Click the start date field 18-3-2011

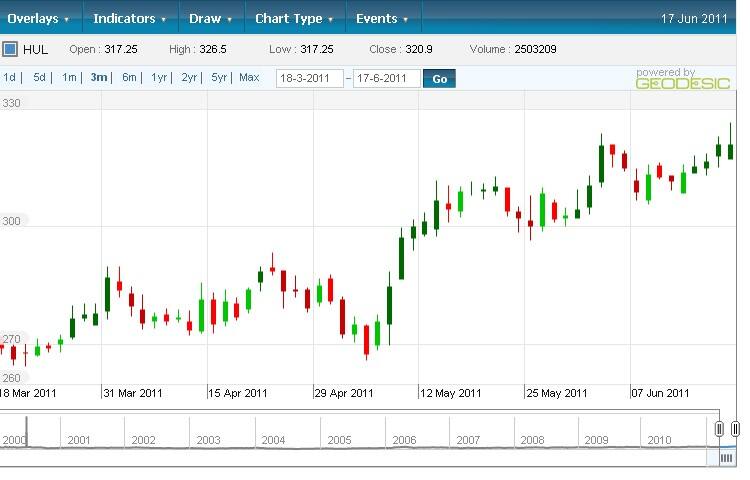[x=309, y=79]
